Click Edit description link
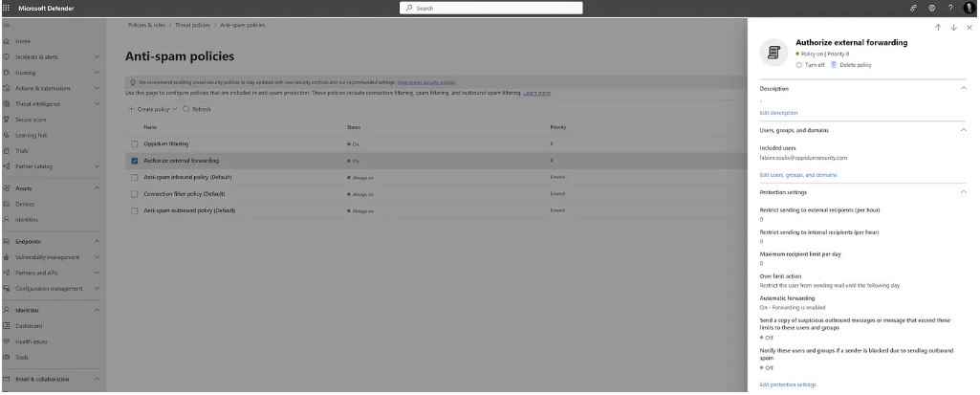 pyautogui.click(x=778, y=113)
